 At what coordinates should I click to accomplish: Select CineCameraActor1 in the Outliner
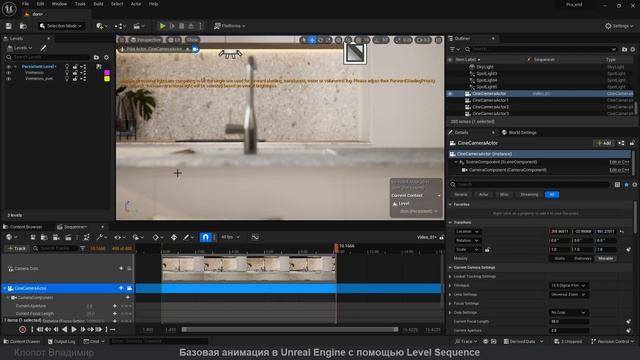pos(490,100)
